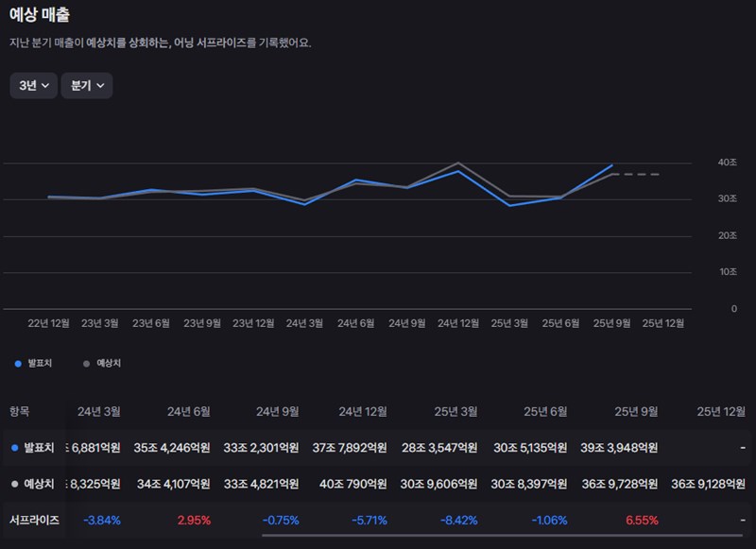
Task: Click the horizontal scrollbar under the table
Action: [x=501, y=536]
